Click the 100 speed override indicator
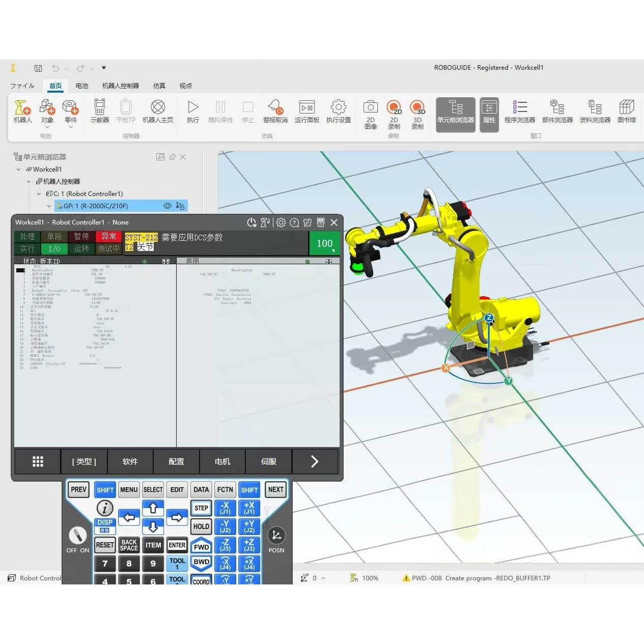 pyautogui.click(x=324, y=243)
